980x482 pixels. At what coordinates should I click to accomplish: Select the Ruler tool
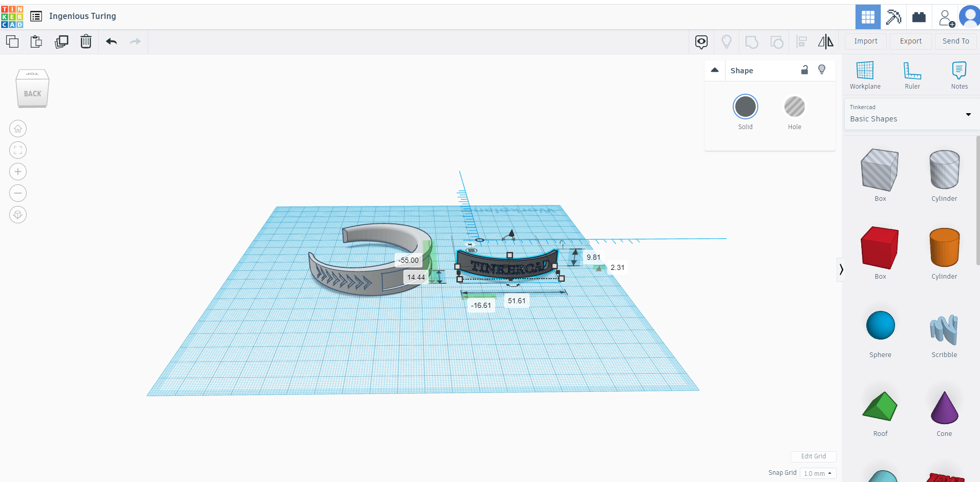point(912,75)
